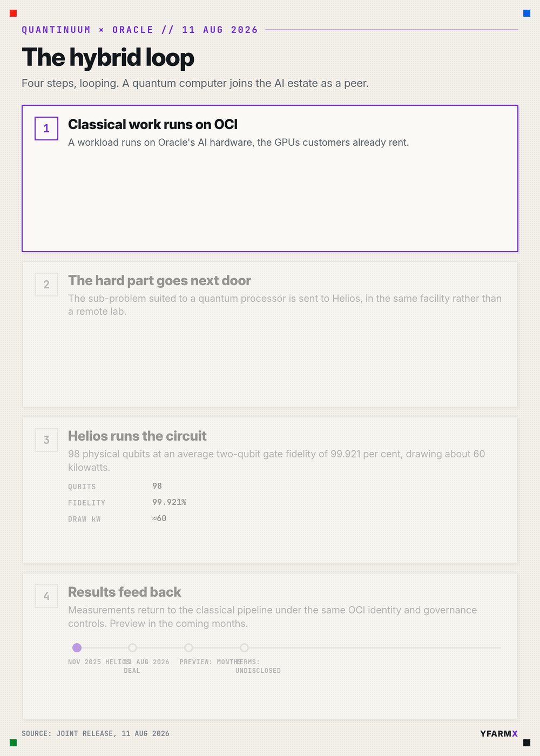Open the 'Classical work runs on OCI' heading

click(x=153, y=125)
